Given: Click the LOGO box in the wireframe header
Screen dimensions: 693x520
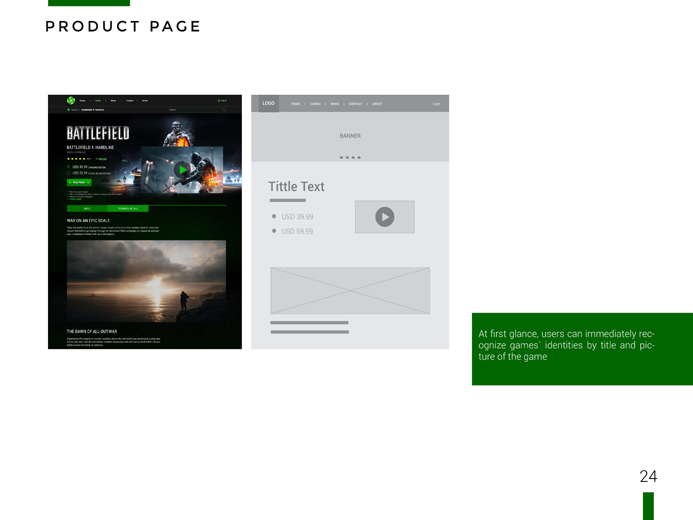Looking at the screenshot, I should [269, 103].
